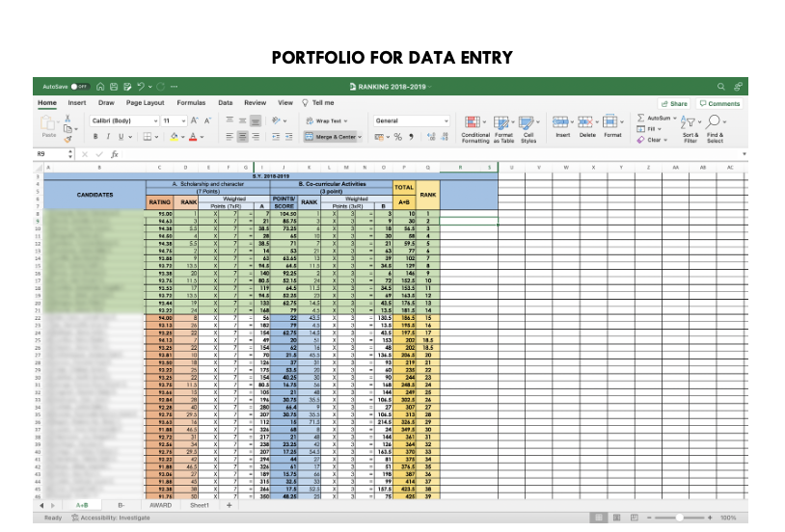Screen dimensions: 785x532
Task: Add a new sheet with plus
Action: point(229,505)
